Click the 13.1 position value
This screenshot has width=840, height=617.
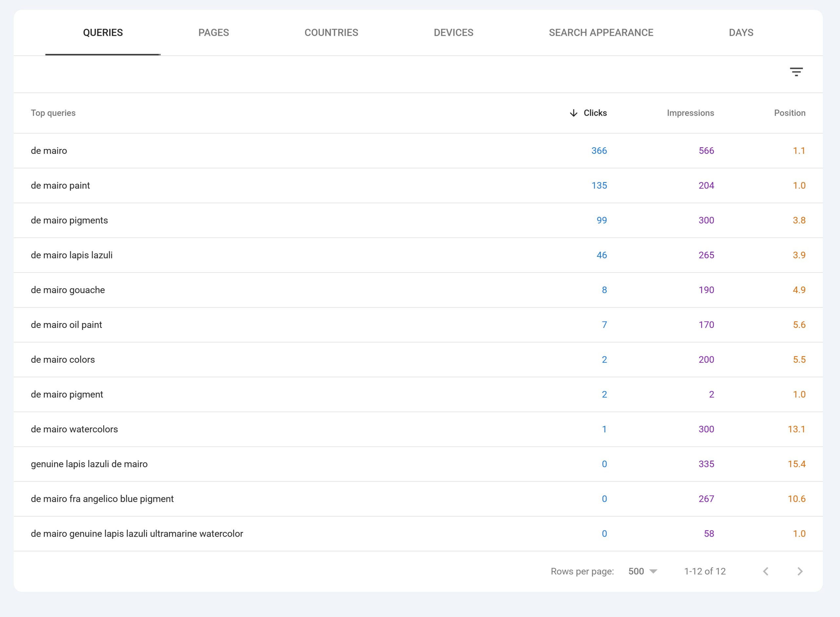(x=796, y=429)
